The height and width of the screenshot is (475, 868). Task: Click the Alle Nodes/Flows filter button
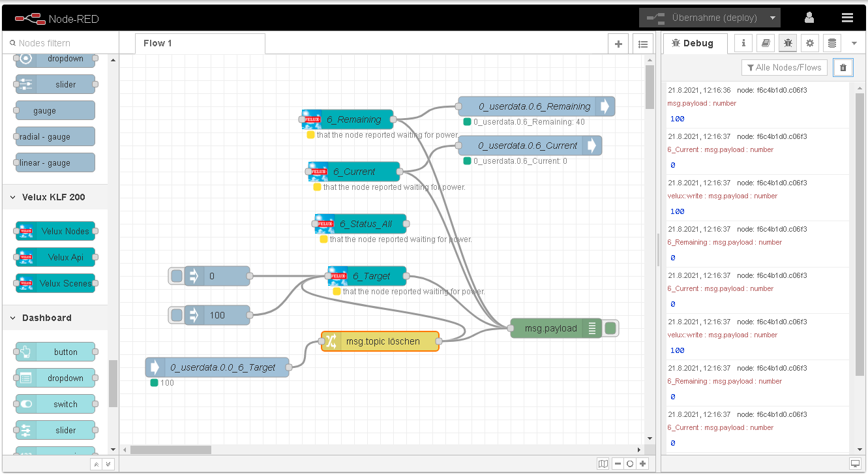(784, 67)
